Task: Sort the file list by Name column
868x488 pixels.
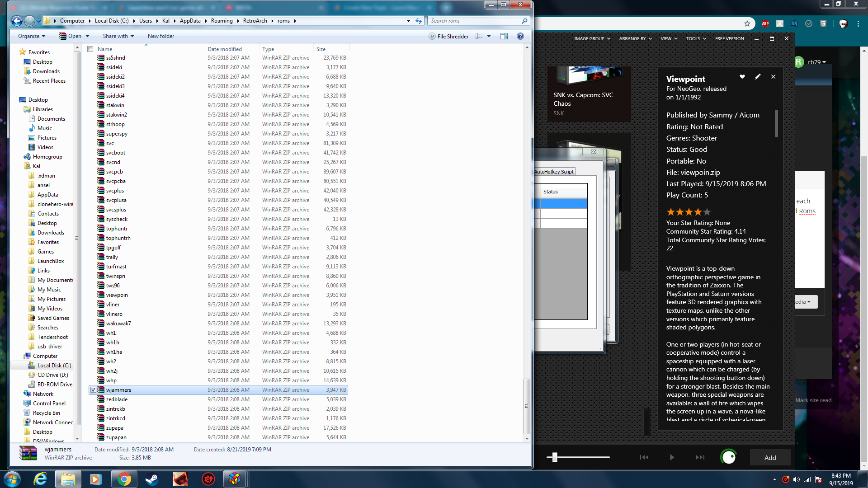Action: 146,49
